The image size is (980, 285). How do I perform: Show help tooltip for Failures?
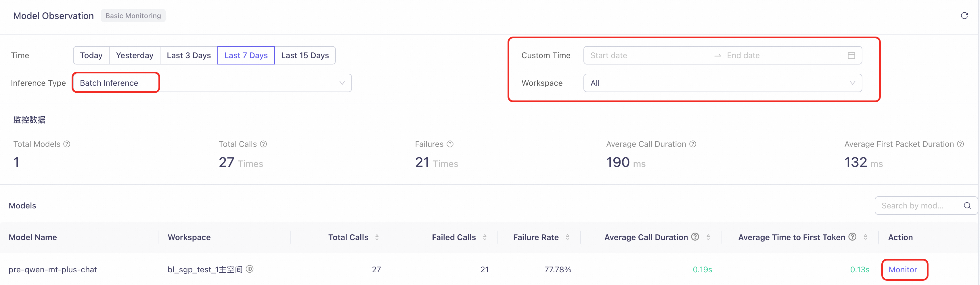pyautogui.click(x=450, y=144)
